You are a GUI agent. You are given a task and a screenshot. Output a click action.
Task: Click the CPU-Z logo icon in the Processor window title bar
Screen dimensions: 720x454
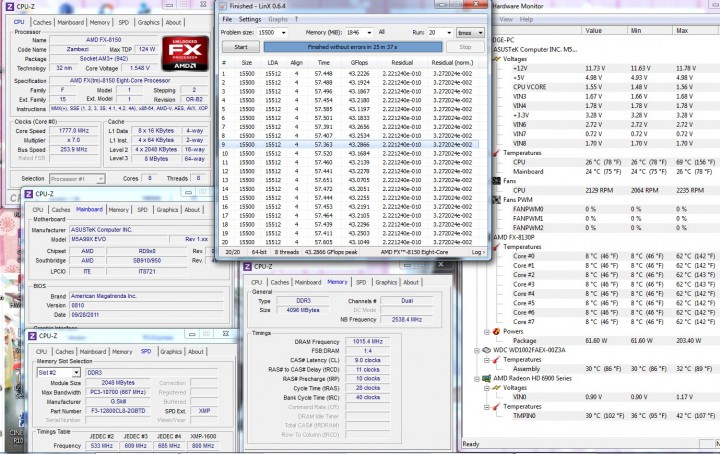(x=9, y=6)
